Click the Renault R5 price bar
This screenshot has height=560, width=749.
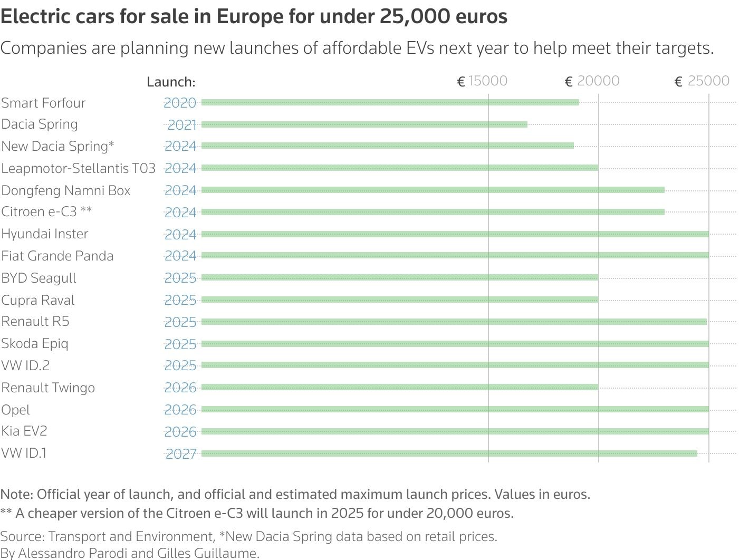(x=454, y=322)
